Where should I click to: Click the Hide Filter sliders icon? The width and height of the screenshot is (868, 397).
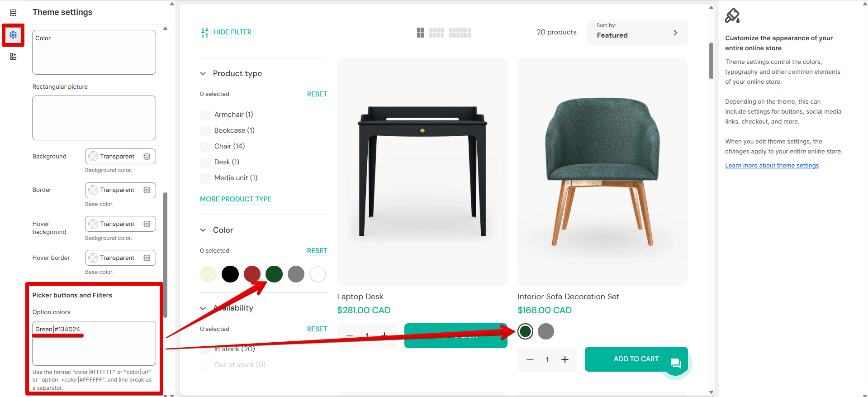pyautogui.click(x=204, y=32)
